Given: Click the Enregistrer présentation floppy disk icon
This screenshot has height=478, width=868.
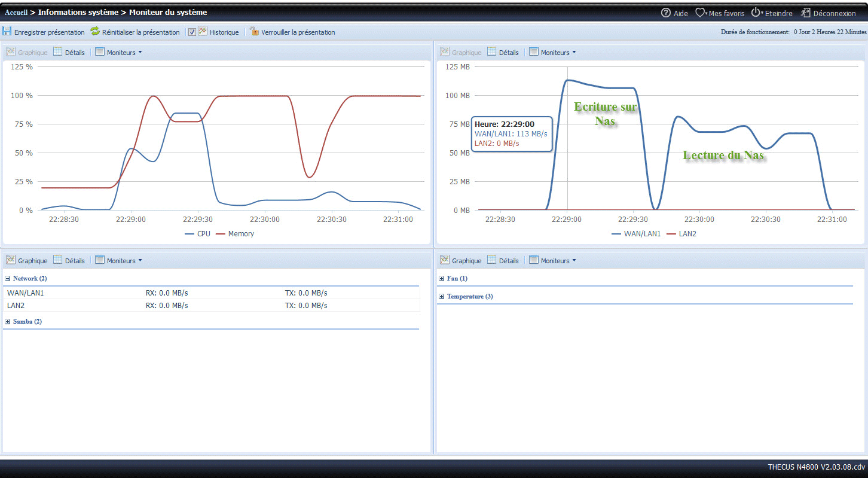Looking at the screenshot, I should click(7, 31).
